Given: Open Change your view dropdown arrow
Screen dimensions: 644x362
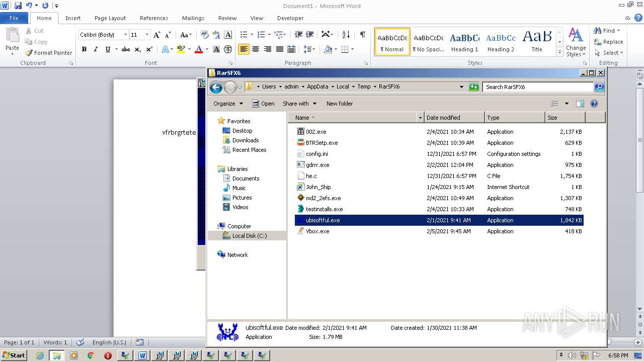Looking at the screenshot, I should tap(567, 104).
